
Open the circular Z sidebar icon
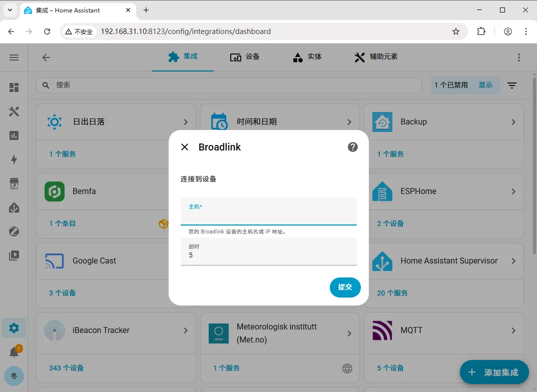tap(14, 231)
